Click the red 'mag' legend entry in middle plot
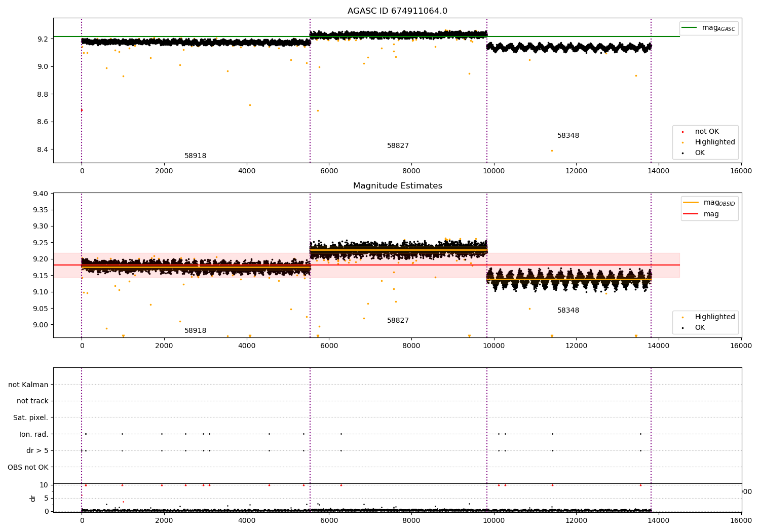The image size is (760, 532). [x=701, y=214]
